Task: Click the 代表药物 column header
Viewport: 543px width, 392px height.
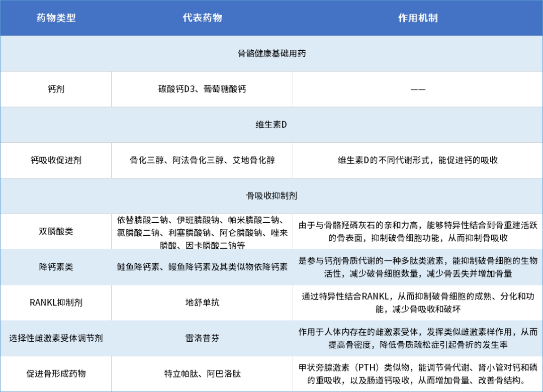Action: click(x=202, y=18)
